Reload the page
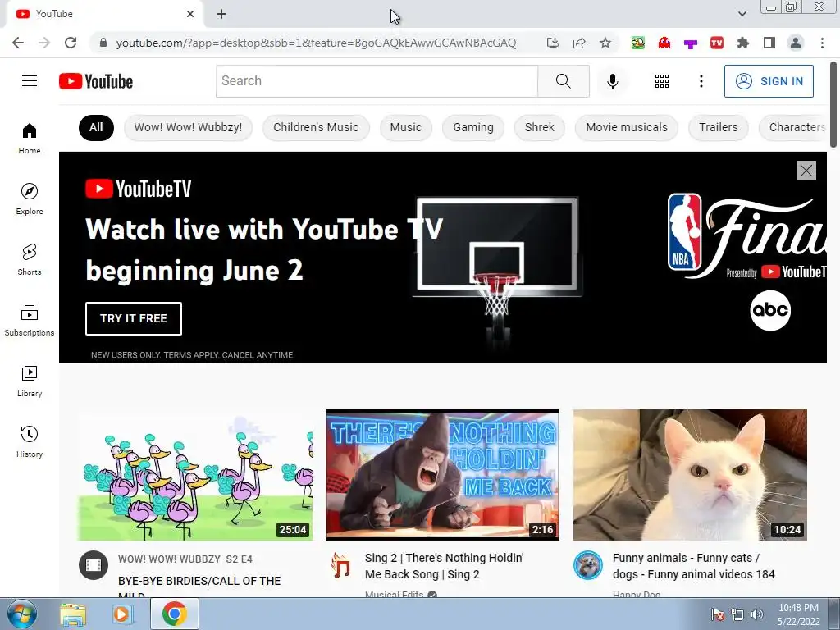 click(71, 43)
